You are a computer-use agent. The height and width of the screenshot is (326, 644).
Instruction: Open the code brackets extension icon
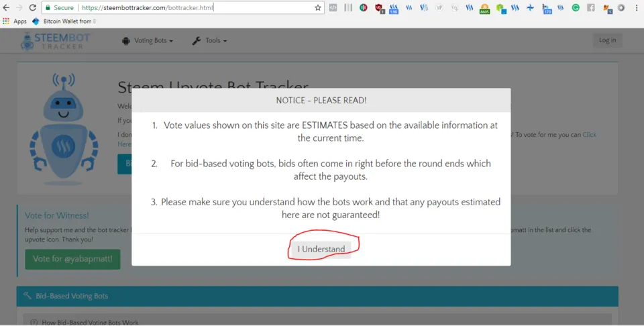(x=333, y=7)
